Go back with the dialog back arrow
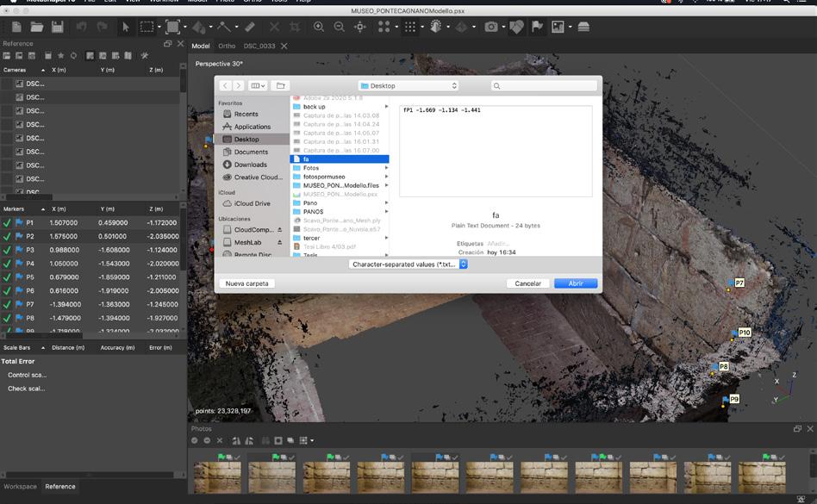Screen dimensions: 817x504 [225, 86]
